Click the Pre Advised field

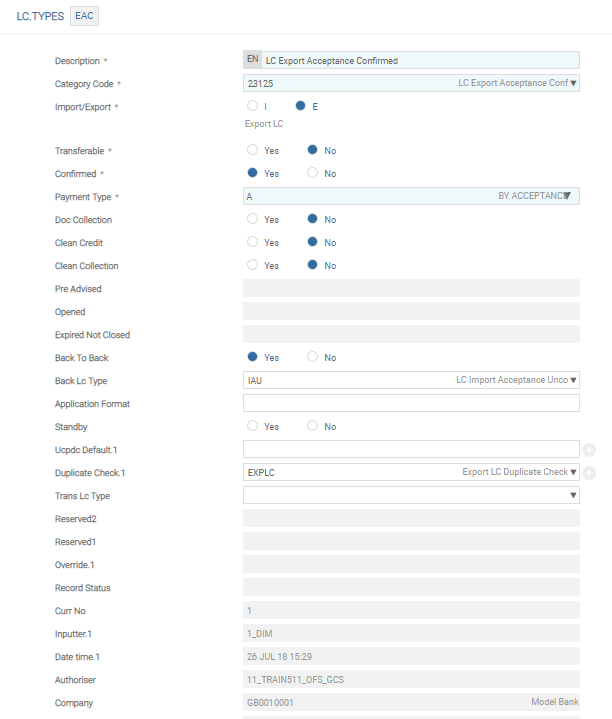(x=411, y=288)
